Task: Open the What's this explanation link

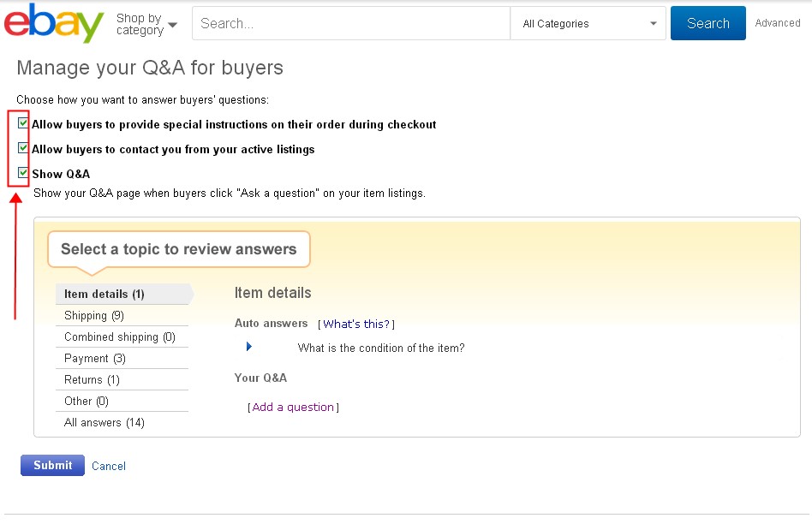Action: (357, 324)
